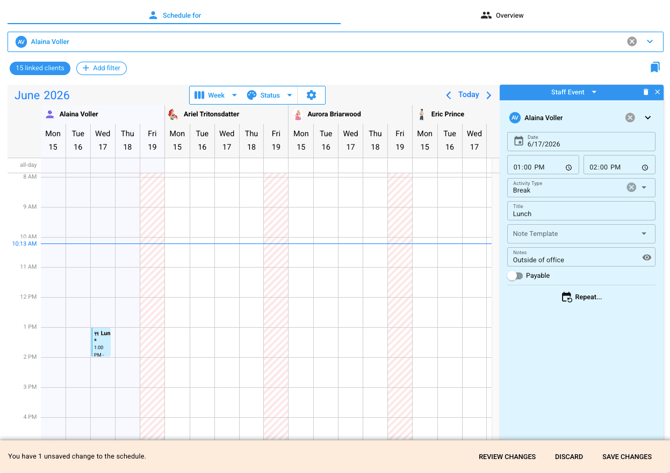Open Staff Event type dropdown
670x473 pixels.
(x=573, y=92)
